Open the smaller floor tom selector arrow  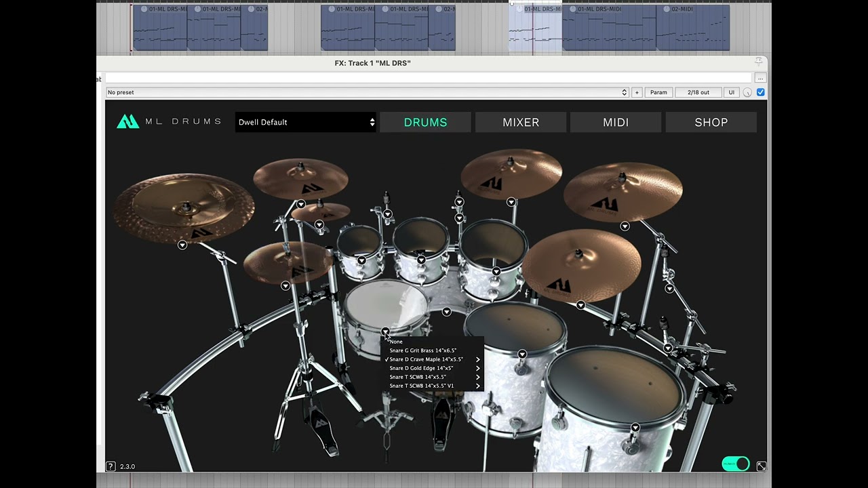522,354
